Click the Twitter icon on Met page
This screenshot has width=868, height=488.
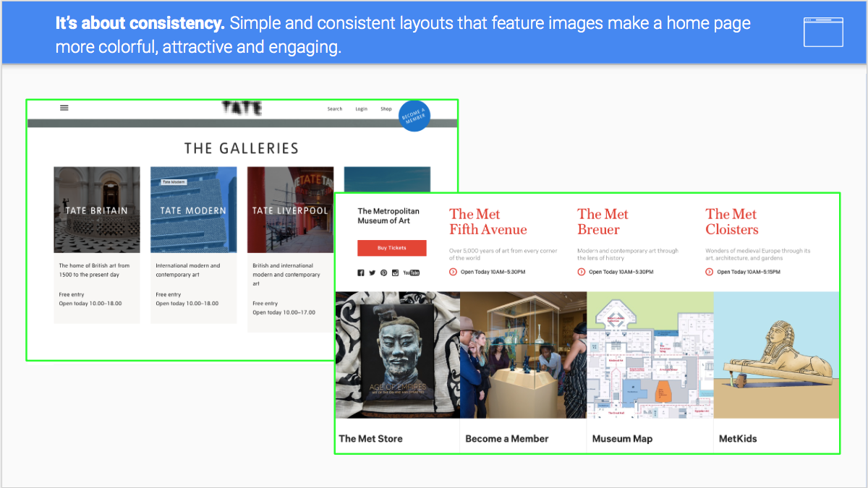373,273
